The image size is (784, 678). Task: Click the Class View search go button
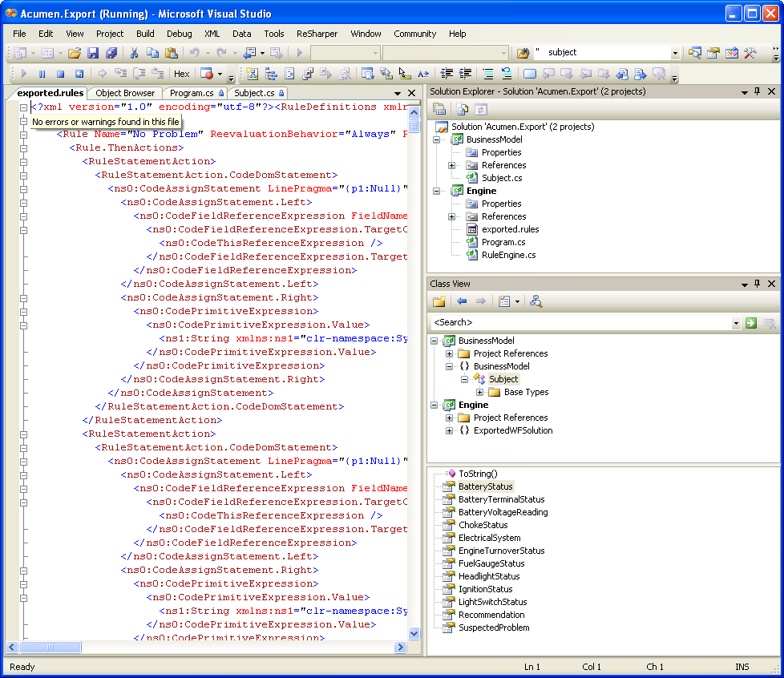coord(751,323)
